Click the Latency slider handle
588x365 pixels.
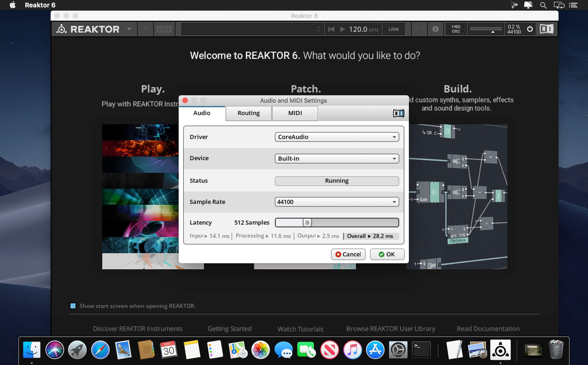[x=307, y=223]
